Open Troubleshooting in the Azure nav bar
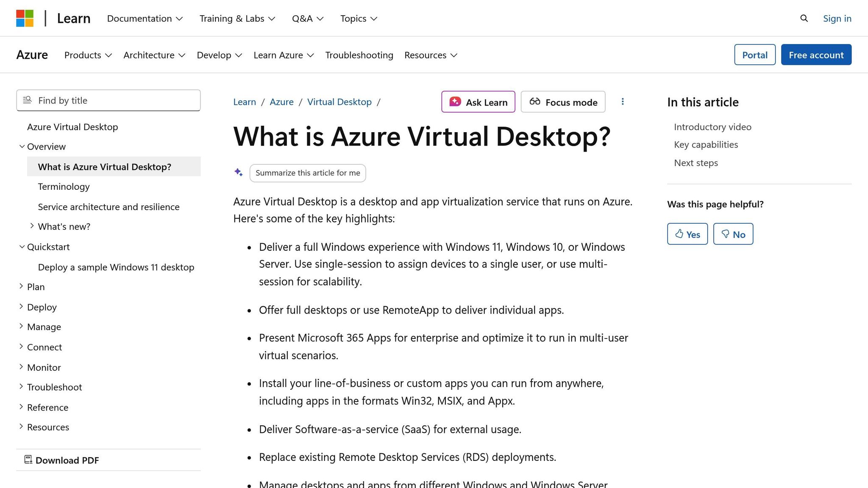Screen dimensions: 868x488 (x=359, y=55)
